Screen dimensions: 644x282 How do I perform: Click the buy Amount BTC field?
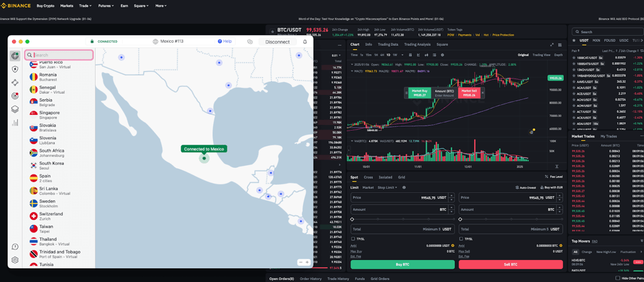(402, 209)
